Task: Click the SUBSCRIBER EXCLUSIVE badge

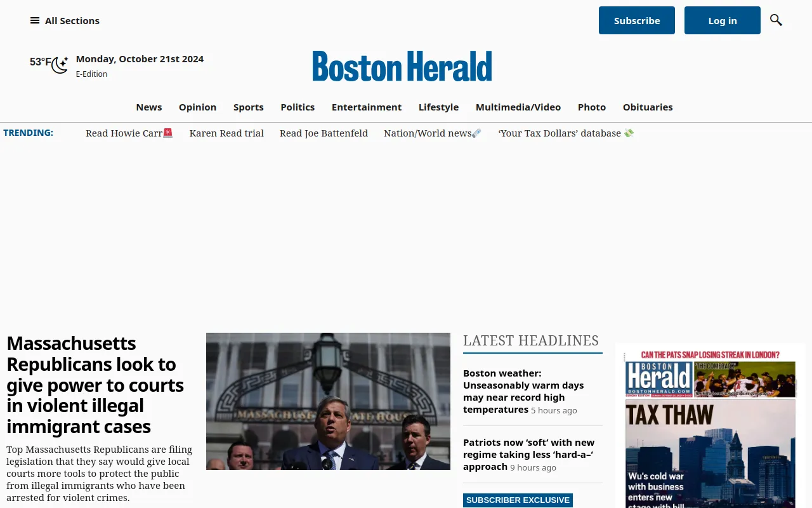Action: click(518, 500)
